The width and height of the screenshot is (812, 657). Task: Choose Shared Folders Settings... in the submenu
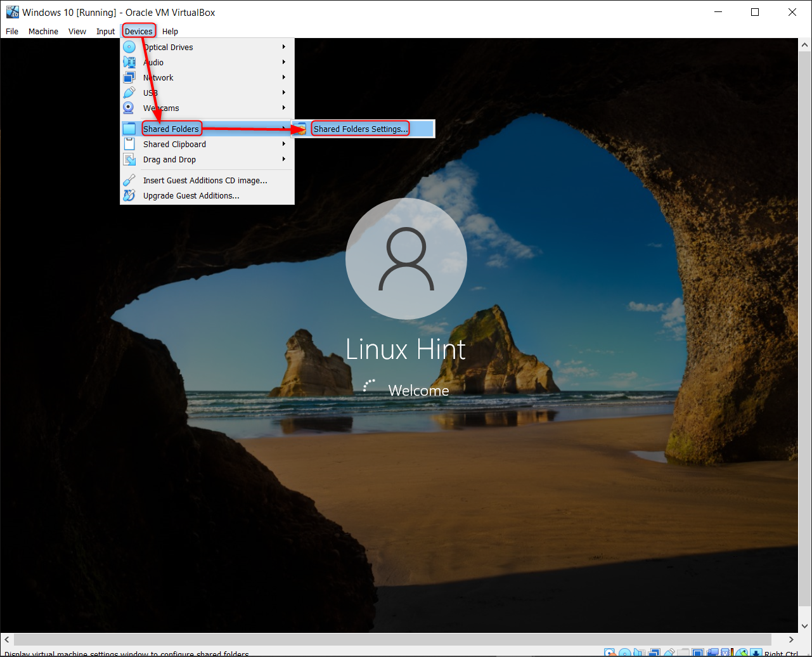362,129
